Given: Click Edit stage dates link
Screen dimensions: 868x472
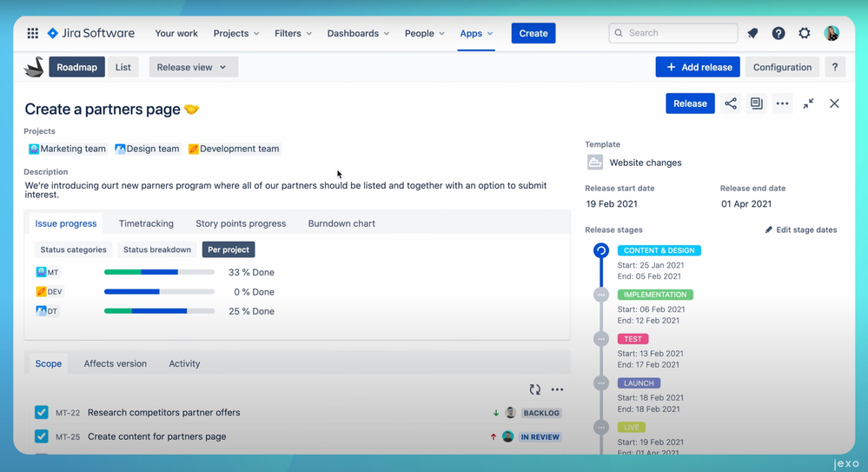Looking at the screenshot, I should click(x=801, y=229).
